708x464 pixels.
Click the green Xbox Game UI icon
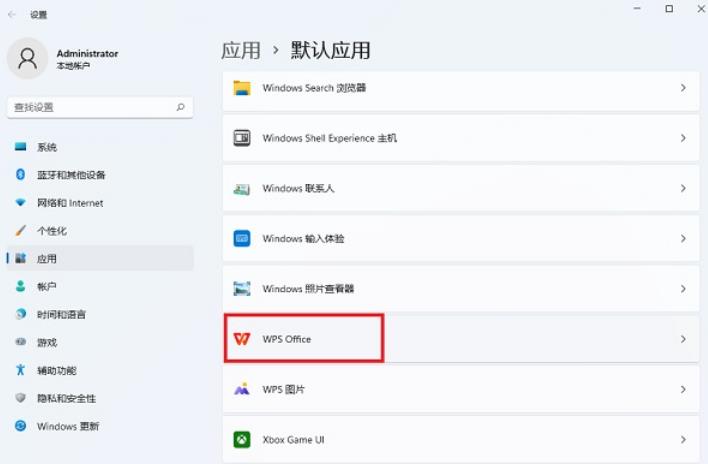[x=242, y=439]
